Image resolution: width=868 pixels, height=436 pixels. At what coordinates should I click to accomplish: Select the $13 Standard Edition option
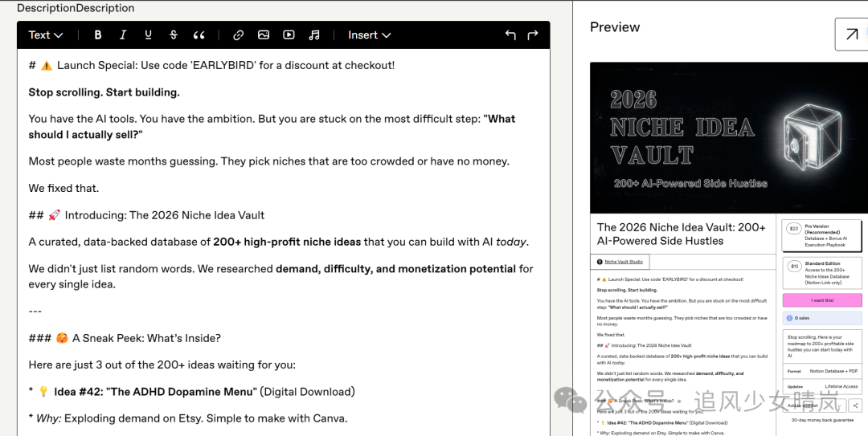pyautogui.click(x=822, y=273)
